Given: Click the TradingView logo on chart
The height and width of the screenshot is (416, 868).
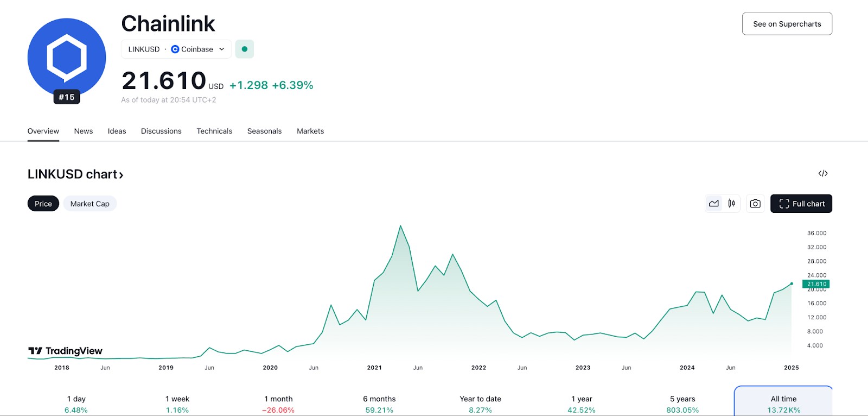Looking at the screenshot, I should tap(65, 351).
